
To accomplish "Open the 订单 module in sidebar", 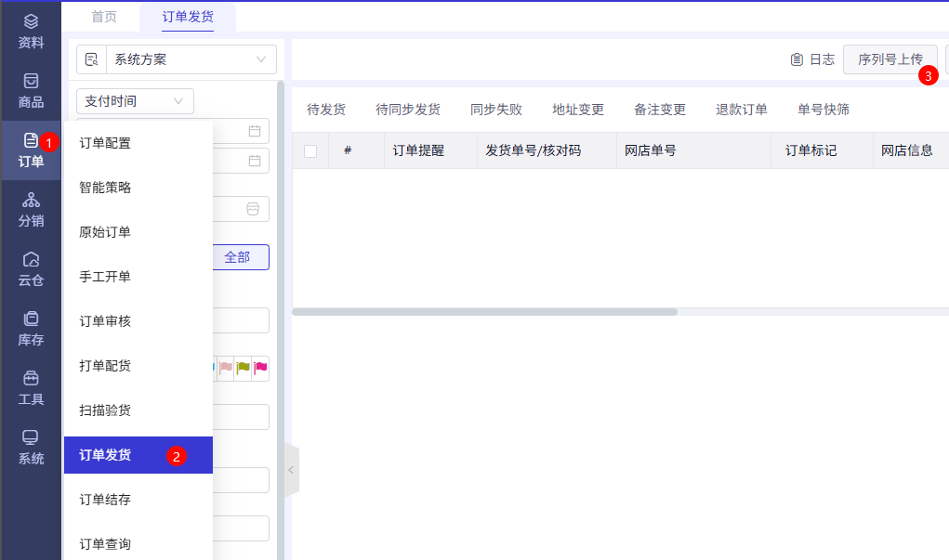I will click(31, 150).
